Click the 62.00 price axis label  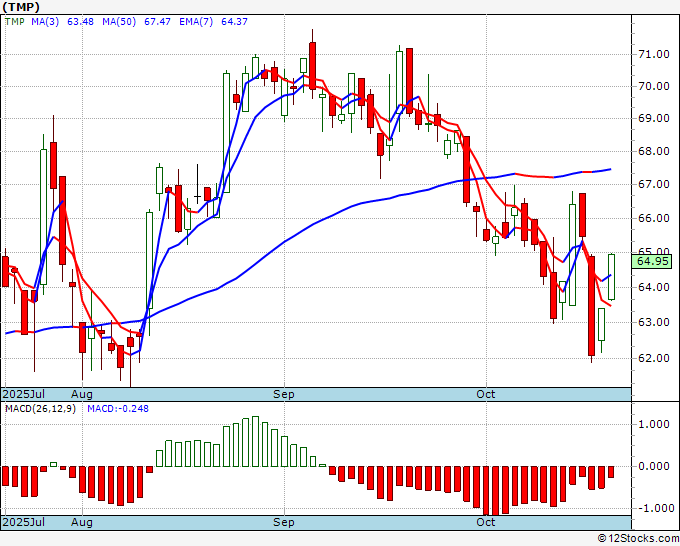[x=654, y=358]
